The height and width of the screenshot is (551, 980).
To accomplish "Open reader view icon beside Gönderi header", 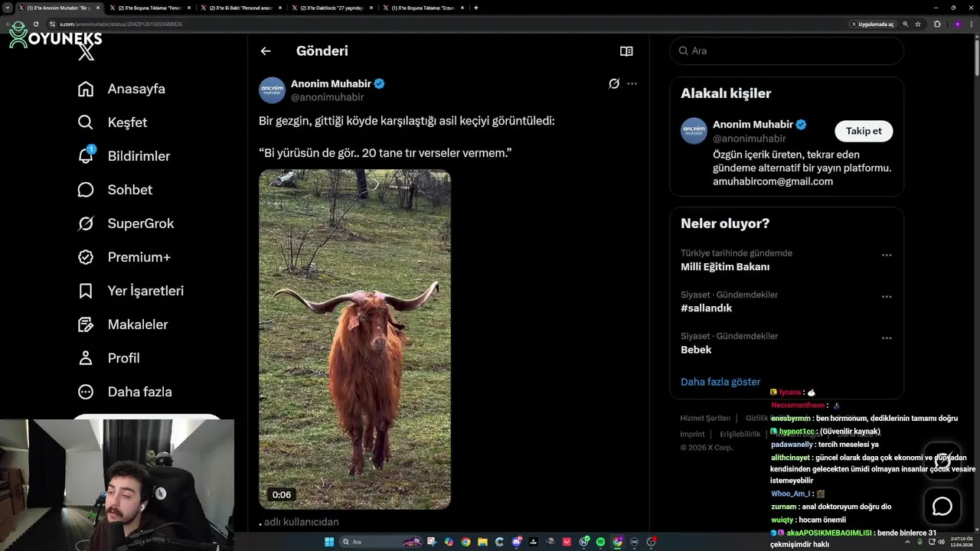I will (x=626, y=51).
